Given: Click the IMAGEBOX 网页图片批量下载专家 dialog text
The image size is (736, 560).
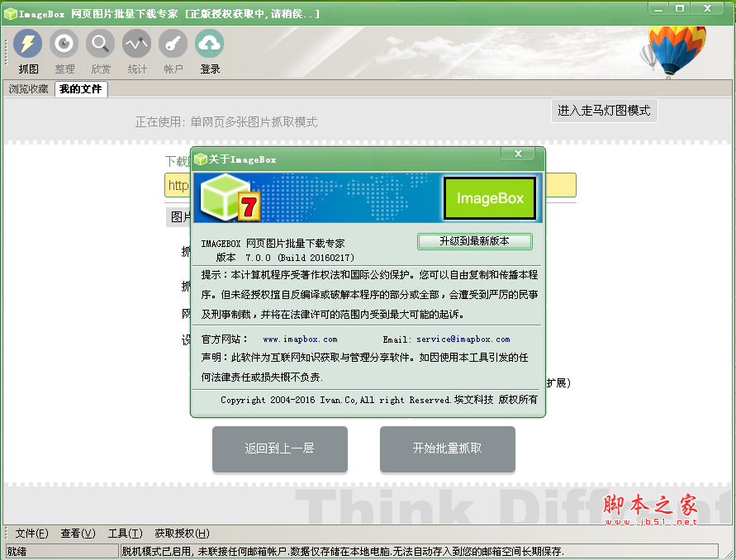Looking at the screenshot, I should [273, 244].
